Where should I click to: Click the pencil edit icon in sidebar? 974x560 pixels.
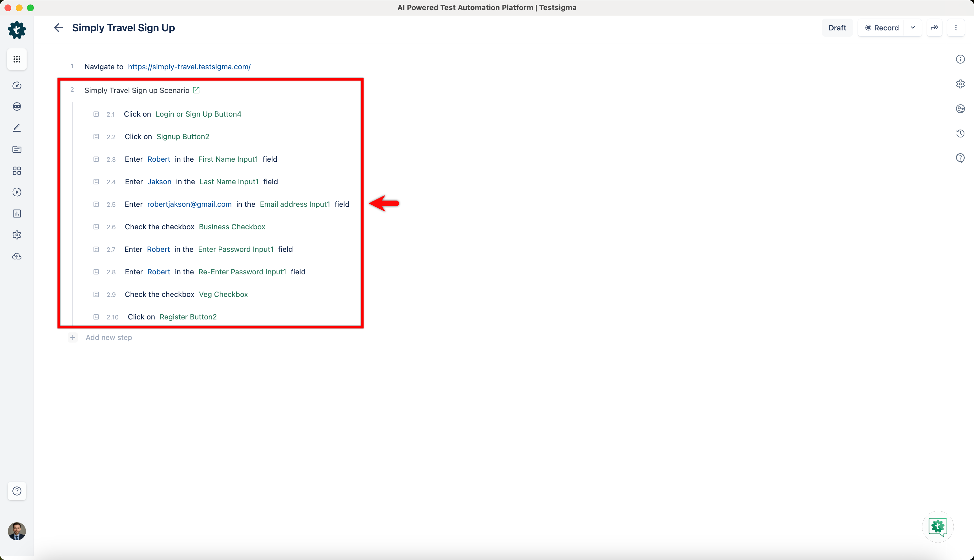17,128
